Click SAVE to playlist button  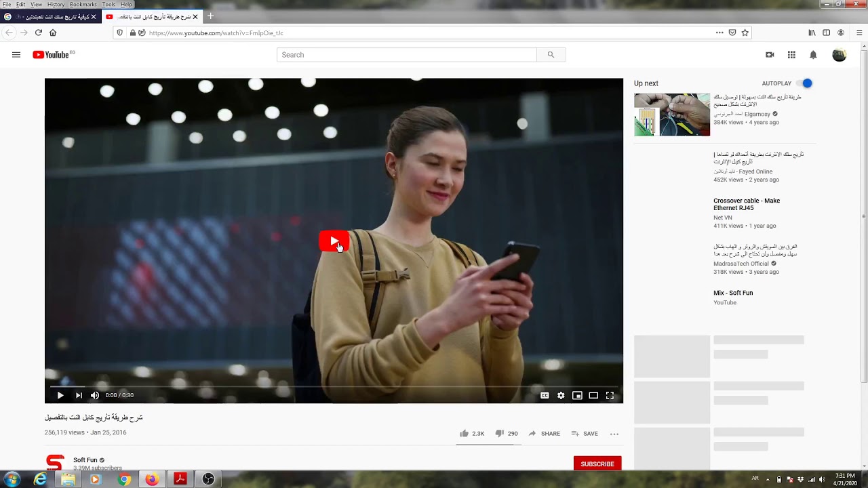click(585, 434)
